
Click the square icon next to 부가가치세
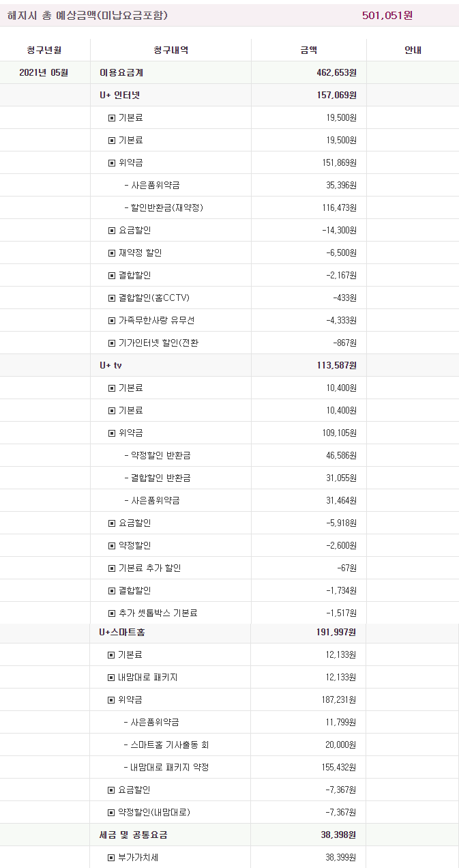click(111, 858)
